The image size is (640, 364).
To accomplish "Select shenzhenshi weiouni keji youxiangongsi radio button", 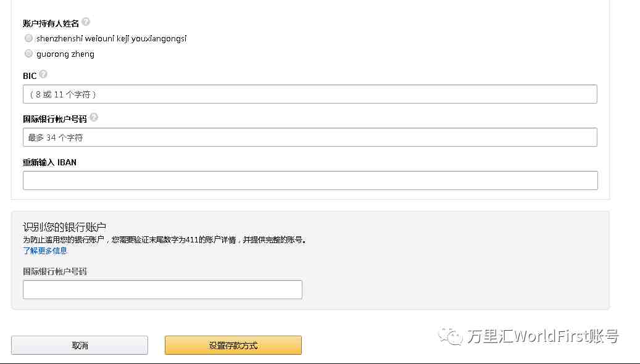I will point(28,38).
